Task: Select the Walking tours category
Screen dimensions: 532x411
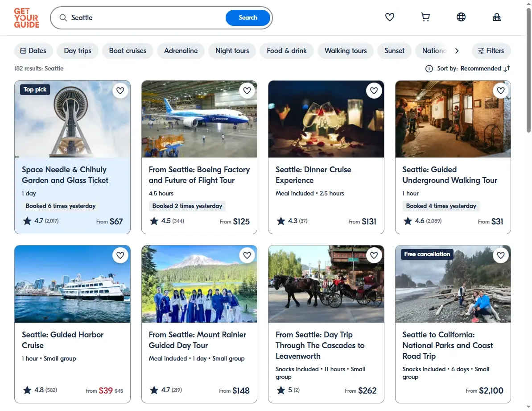Action: 346,51
